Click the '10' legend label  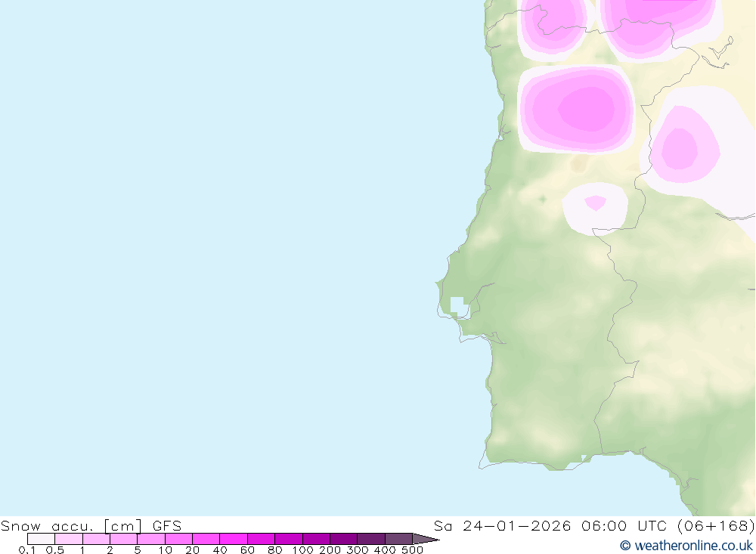[x=166, y=549]
